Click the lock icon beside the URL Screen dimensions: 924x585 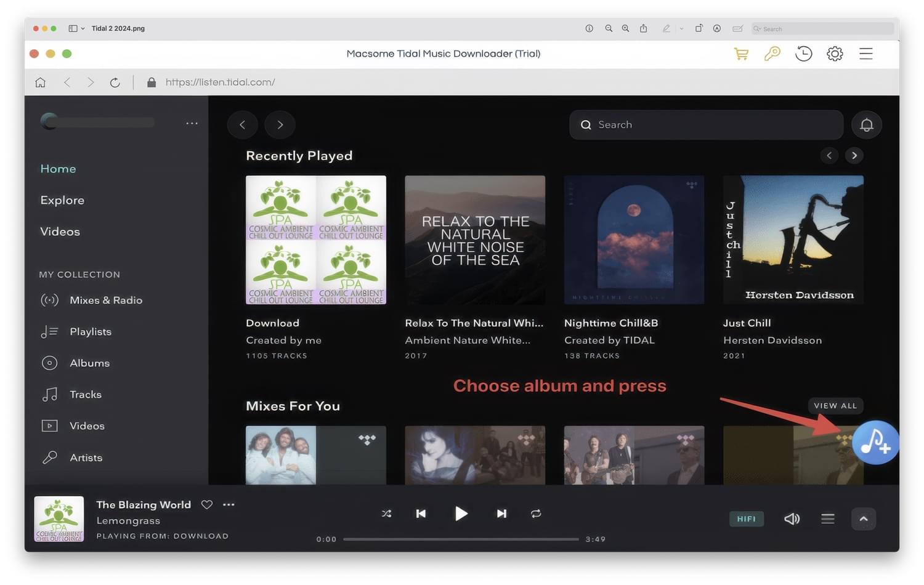coord(151,82)
